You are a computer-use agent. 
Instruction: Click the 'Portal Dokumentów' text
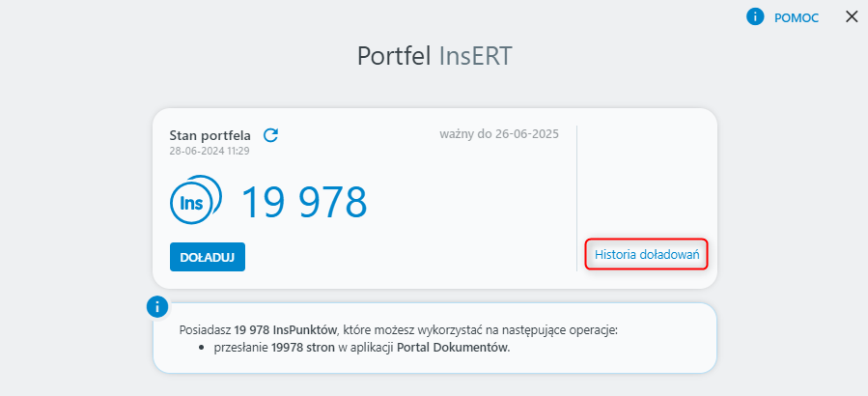[452, 349]
